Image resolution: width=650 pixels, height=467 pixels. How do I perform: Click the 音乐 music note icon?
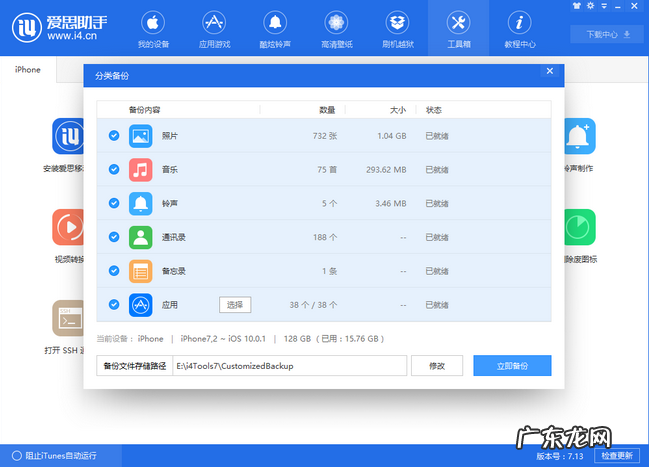[141, 169]
